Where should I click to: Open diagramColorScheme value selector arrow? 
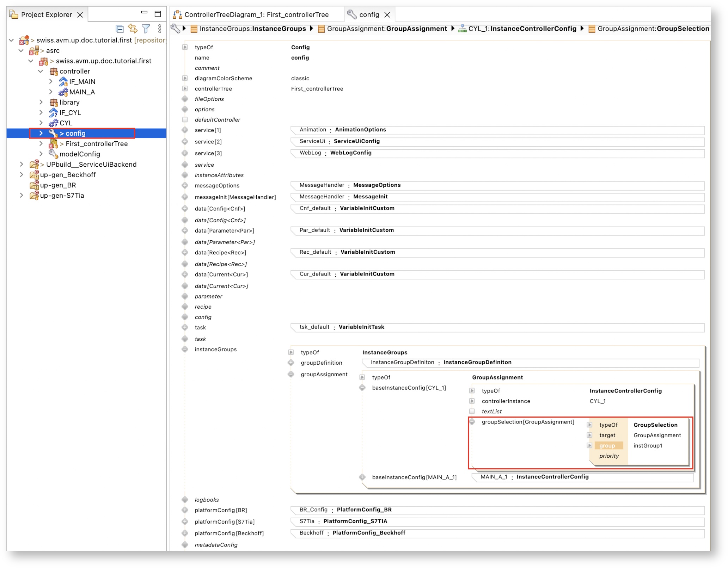(185, 78)
